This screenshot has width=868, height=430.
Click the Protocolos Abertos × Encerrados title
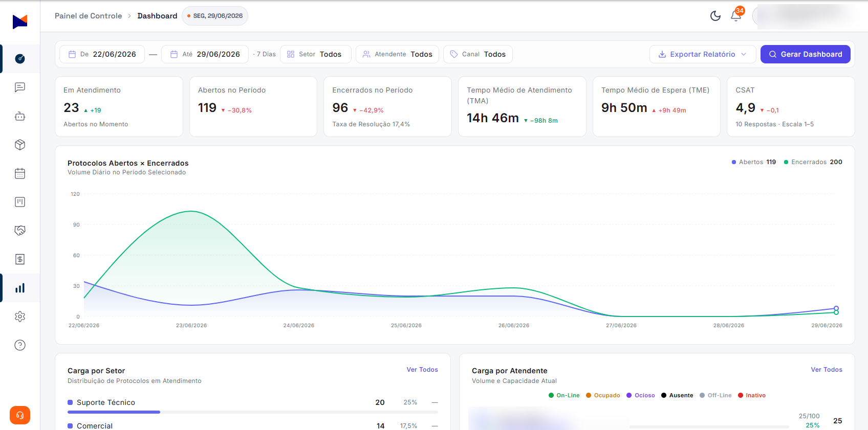[x=128, y=163]
